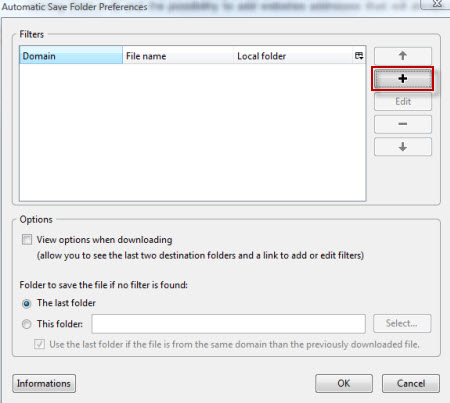Discard changes with the Cancel button
Viewport: 450px width, 403px height.
pos(411,383)
